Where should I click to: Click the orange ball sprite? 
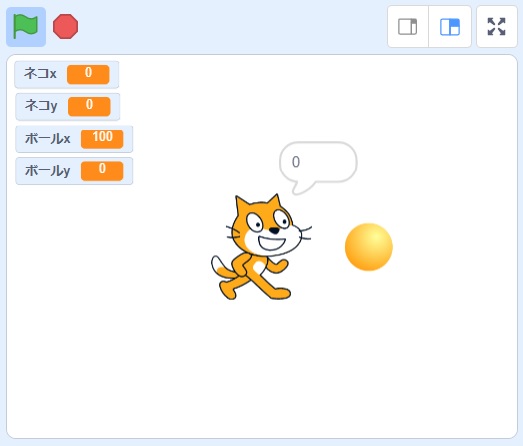coord(369,247)
